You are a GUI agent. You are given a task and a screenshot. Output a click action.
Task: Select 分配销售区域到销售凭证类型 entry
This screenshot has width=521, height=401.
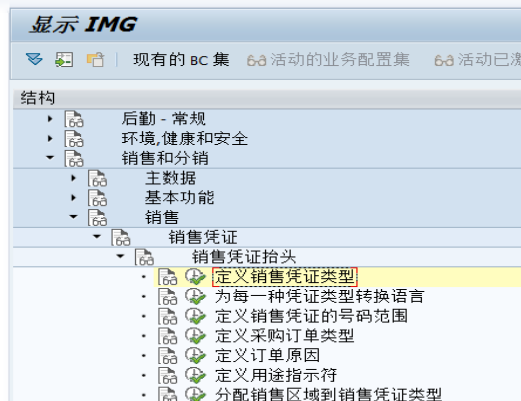tap(328, 394)
